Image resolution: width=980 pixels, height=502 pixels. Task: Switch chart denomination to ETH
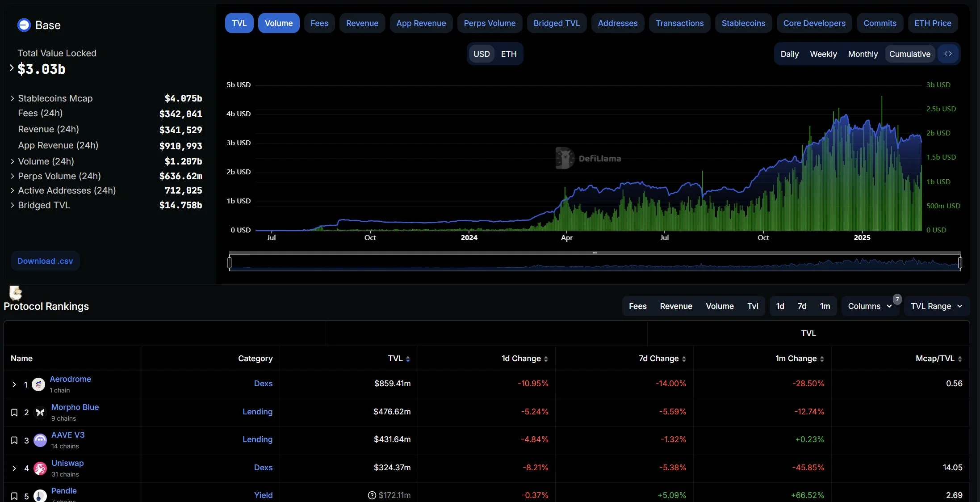click(x=509, y=54)
